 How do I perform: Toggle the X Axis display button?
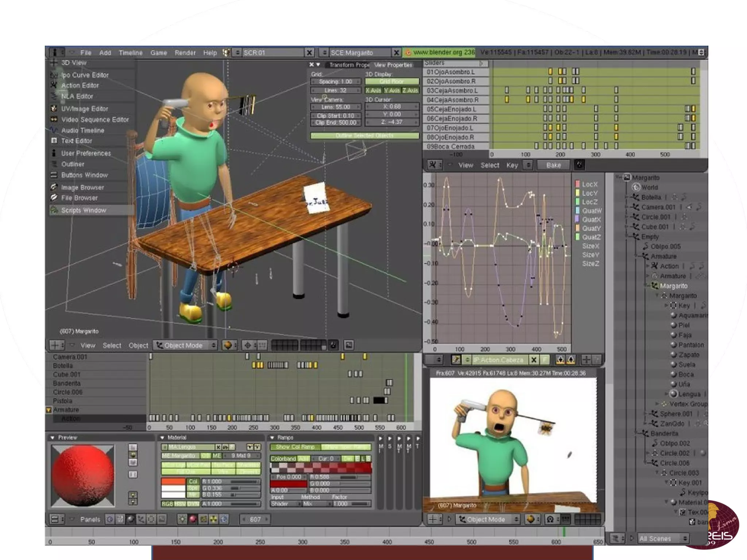pos(373,90)
